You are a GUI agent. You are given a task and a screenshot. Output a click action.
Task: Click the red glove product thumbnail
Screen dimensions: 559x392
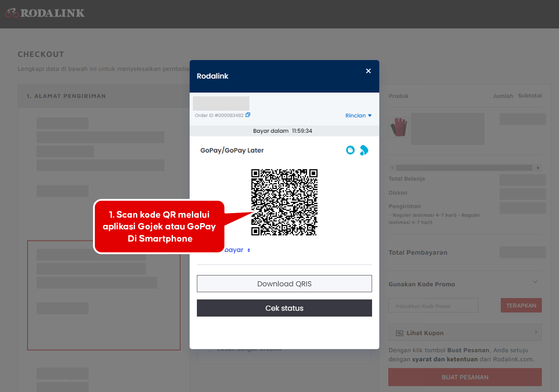pos(399,127)
